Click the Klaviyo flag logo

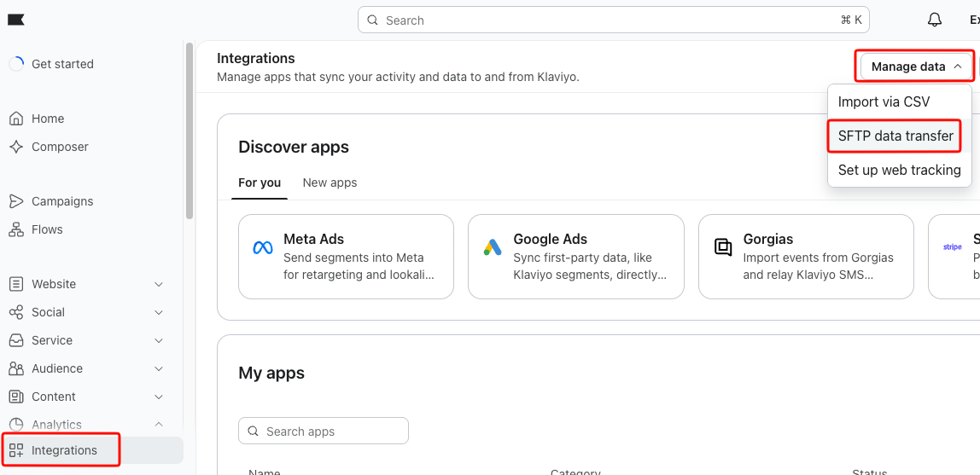point(16,20)
